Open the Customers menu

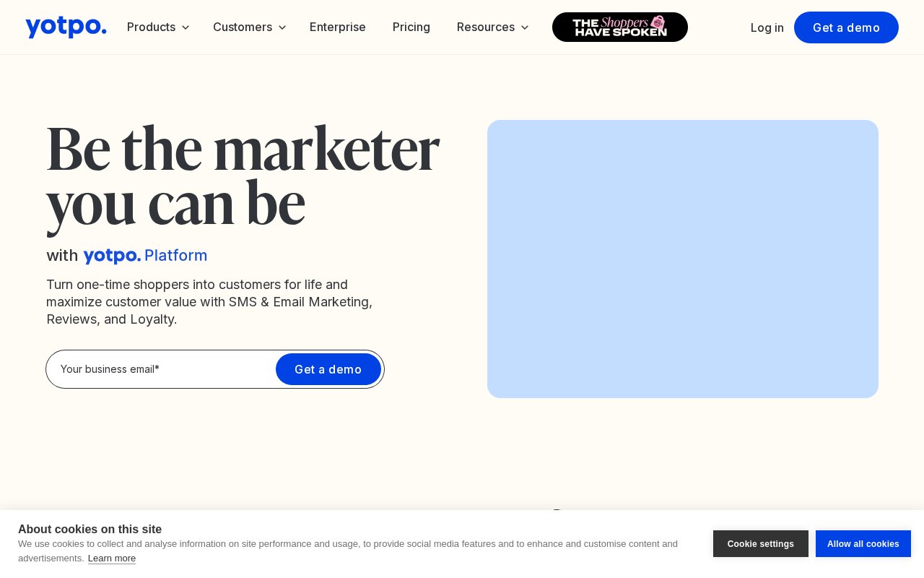(x=250, y=27)
